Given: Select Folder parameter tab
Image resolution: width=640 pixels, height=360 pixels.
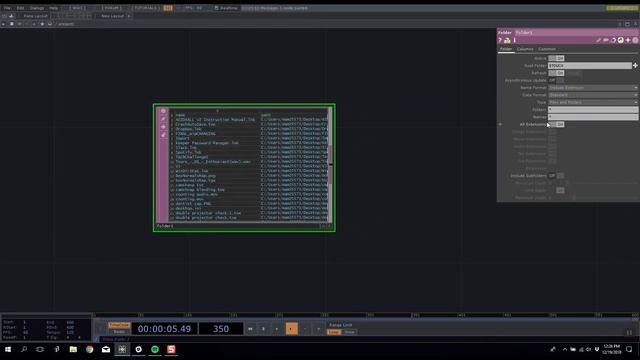Looking at the screenshot, I should click(506, 49).
